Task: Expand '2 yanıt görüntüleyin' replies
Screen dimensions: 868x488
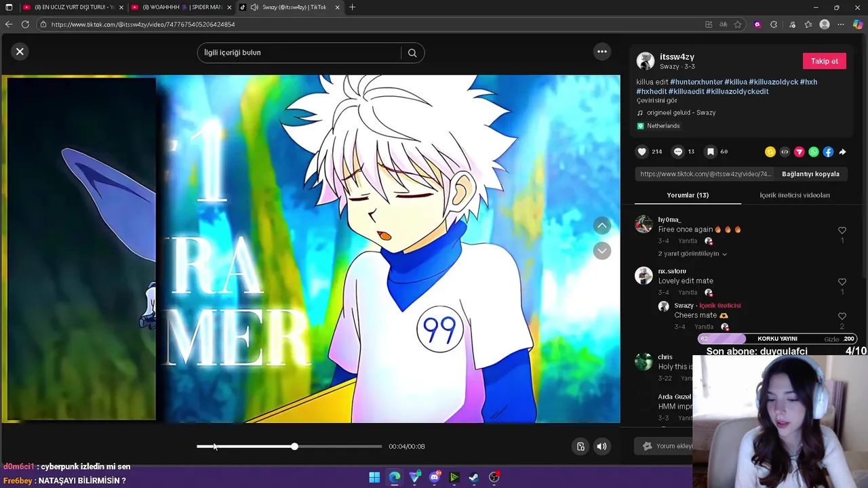Action: 692,254
